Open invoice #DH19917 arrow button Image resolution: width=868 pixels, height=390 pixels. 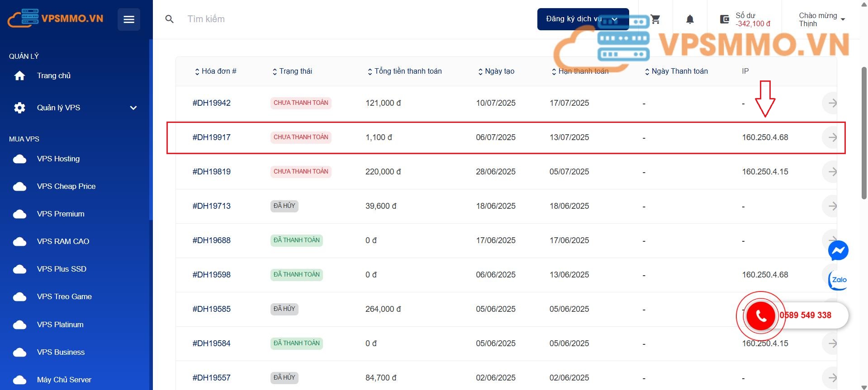pyautogui.click(x=831, y=137)
